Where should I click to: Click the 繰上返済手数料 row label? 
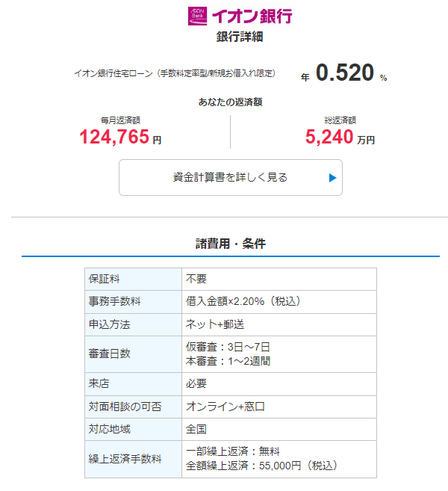coord(125,459)
